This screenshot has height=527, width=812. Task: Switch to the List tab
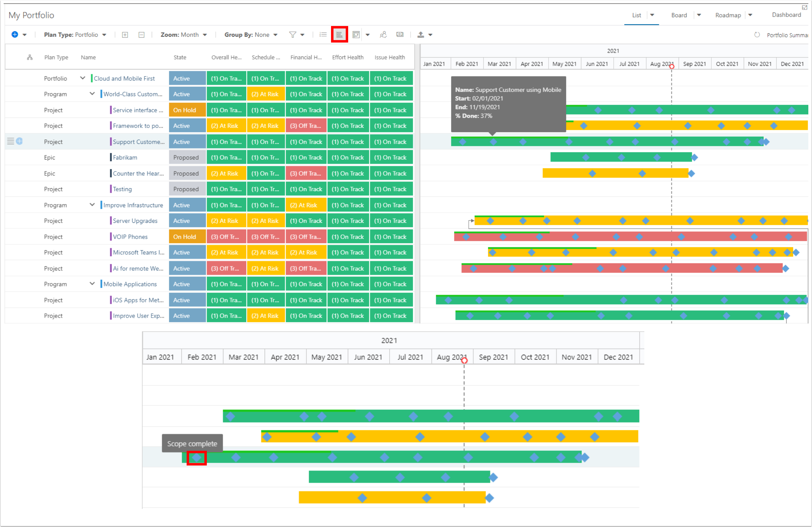[x=636, y=15]
